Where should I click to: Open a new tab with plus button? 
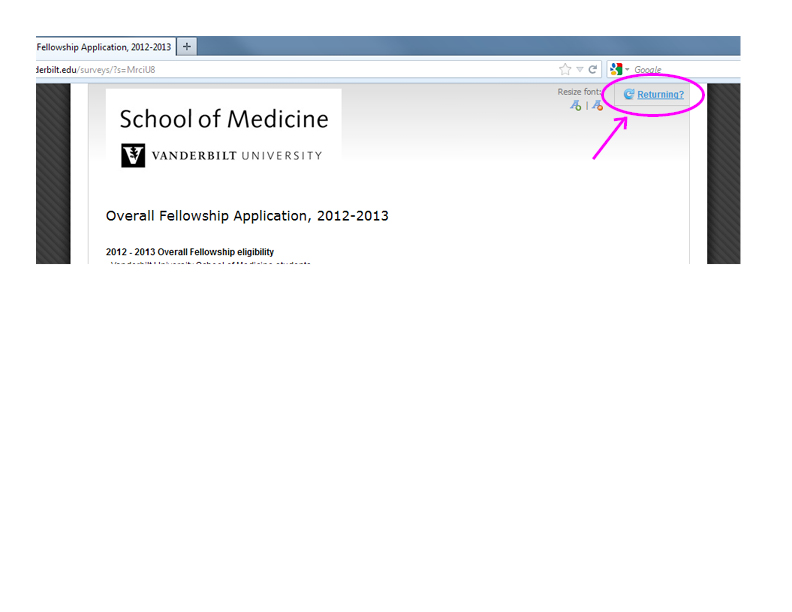point(187,46)
